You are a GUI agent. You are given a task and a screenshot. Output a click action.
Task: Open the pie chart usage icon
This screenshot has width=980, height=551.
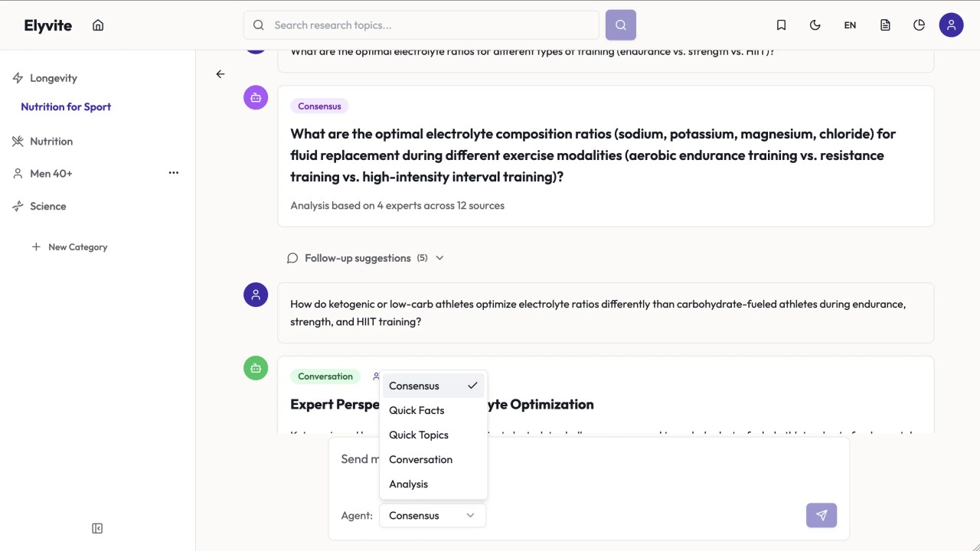point(920,25)
